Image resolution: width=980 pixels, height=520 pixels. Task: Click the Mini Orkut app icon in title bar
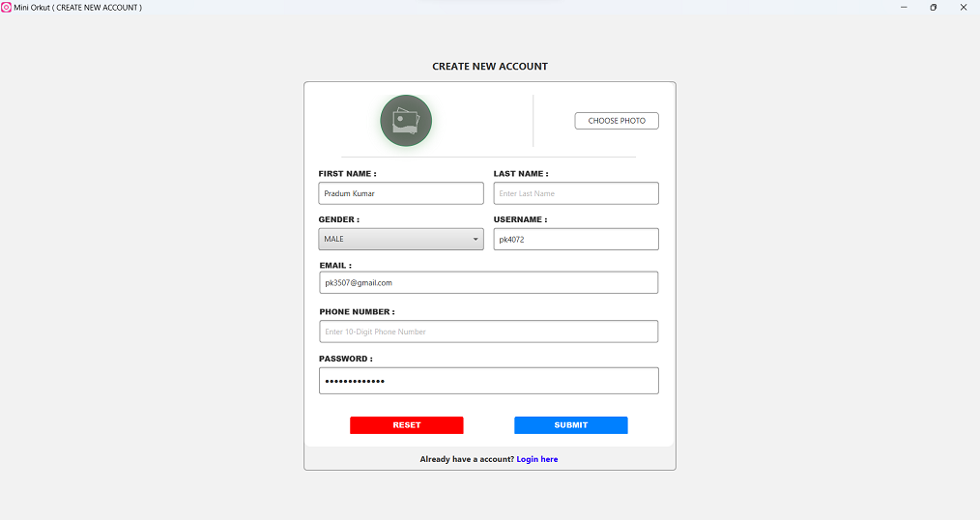pyautogui.click(x=6, y=8)
